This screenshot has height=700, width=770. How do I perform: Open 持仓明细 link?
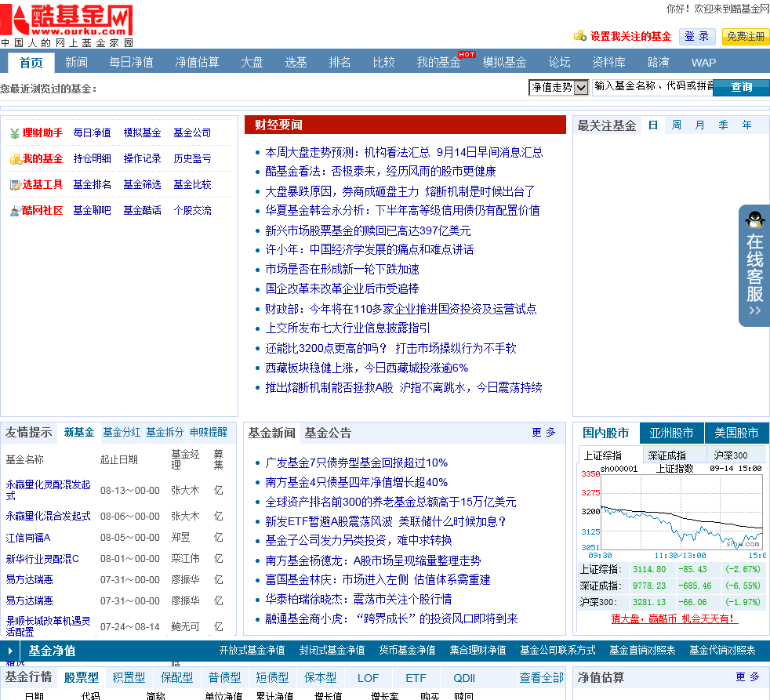pyautogui.click(x=92, y=158)
